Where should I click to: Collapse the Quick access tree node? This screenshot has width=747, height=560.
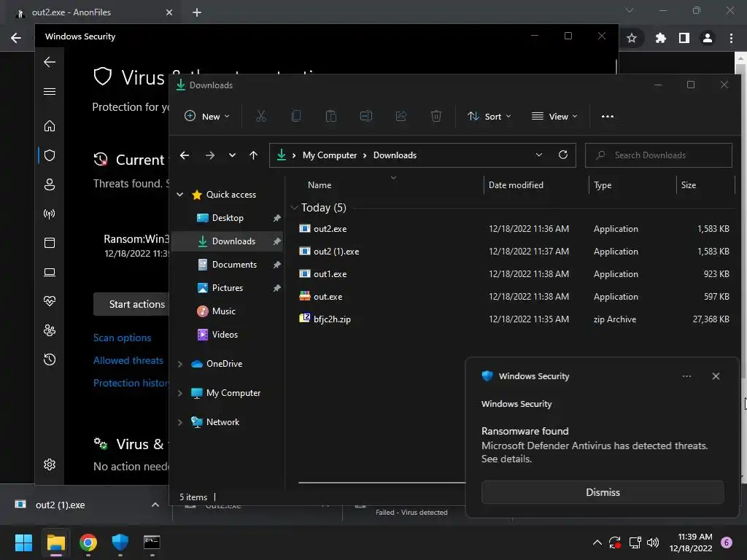pyautogui.click(x=180, y=194)
